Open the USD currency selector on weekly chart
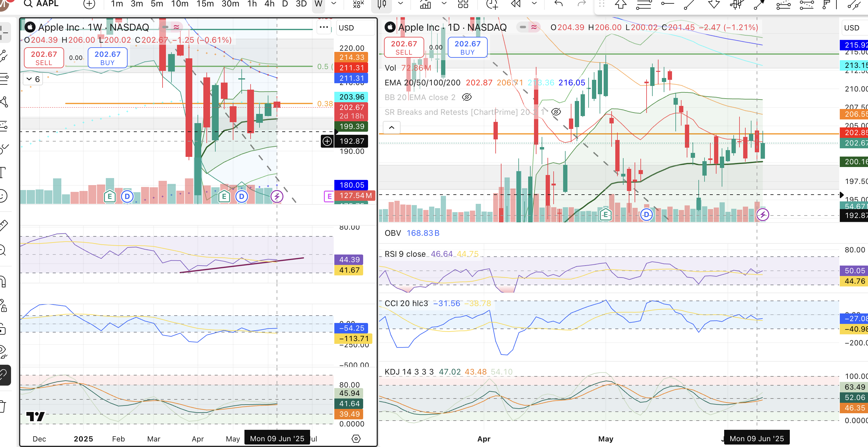This screenshot has width=868, height=447. (355, 28)
